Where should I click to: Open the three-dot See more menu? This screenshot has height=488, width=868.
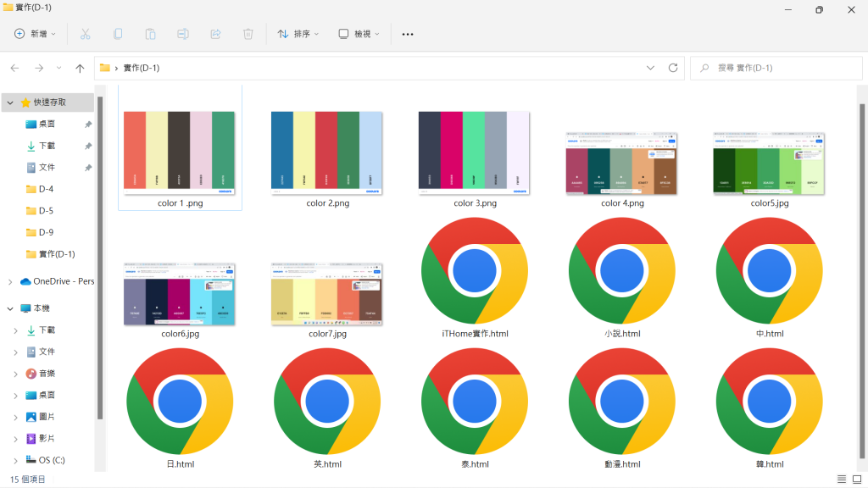pos(408,34)
